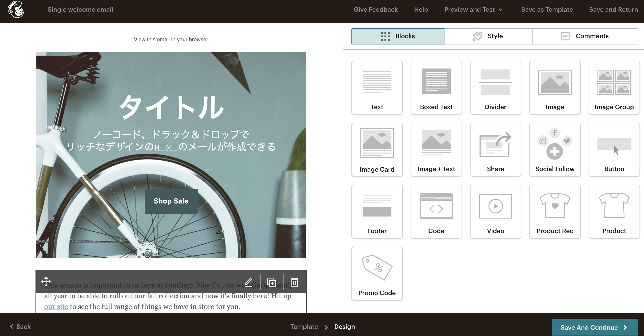Click the pencil edit block icon
Image resolution: width=644 pixels, height=336 pixels.
pos(248,282)
